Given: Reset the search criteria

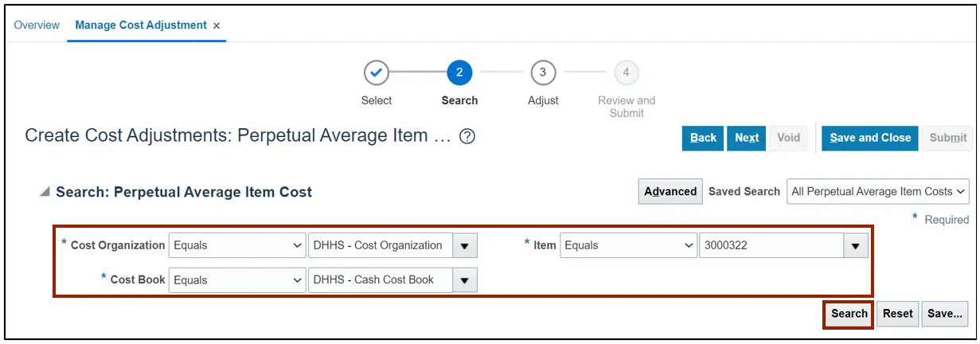Looking at the screenshot, I should point(897,314).
